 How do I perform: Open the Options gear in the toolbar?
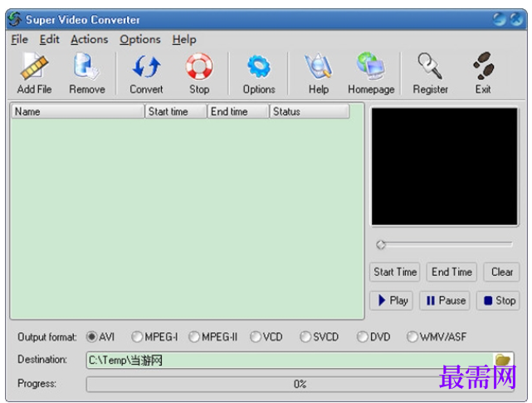[259, 66]
